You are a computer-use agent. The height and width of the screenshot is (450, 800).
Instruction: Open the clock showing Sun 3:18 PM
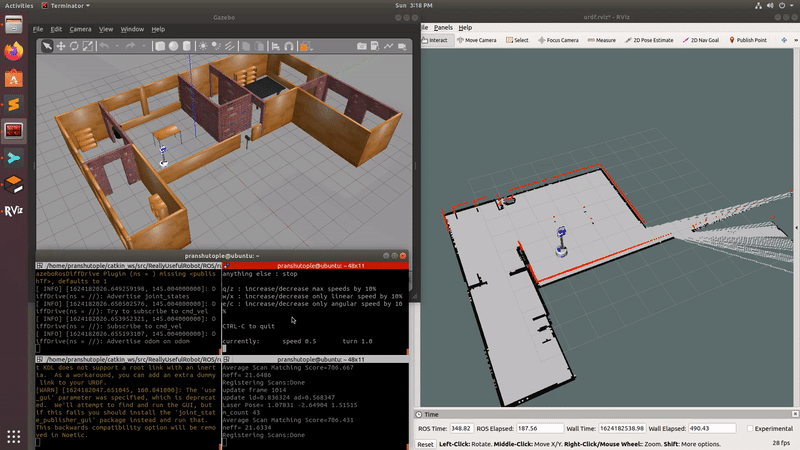click(x=413, y=6)
